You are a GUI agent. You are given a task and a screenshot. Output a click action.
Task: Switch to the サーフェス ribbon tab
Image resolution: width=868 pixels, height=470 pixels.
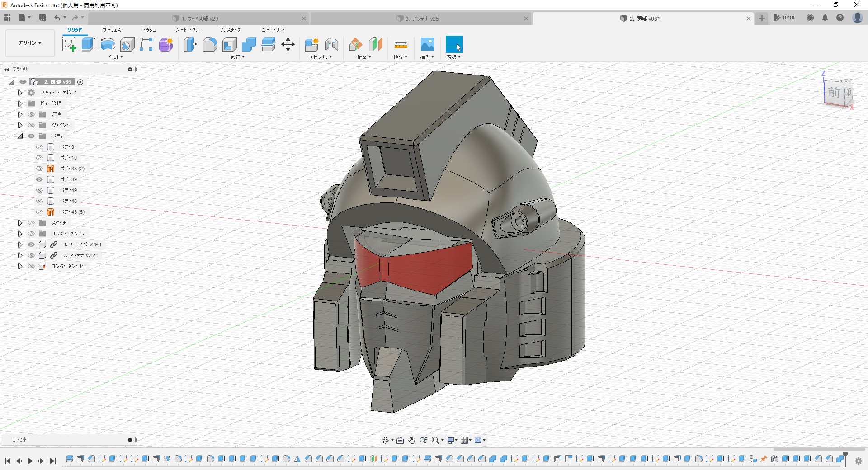(111, 30)
